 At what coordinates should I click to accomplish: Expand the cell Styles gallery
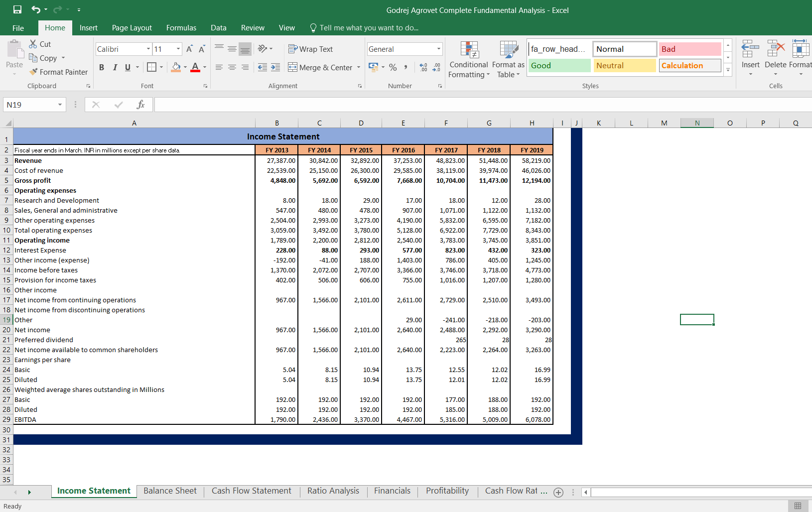(728, 70)
